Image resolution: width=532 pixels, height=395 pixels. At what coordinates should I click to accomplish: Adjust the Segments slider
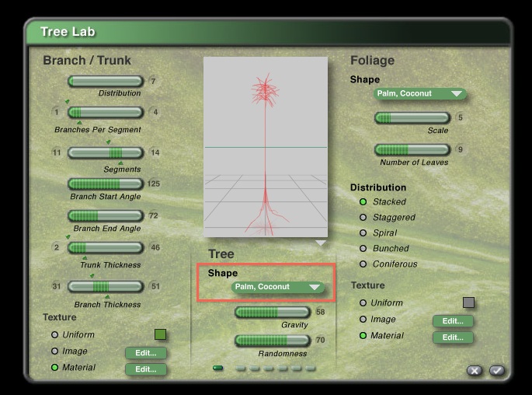(x=106, y=152)
